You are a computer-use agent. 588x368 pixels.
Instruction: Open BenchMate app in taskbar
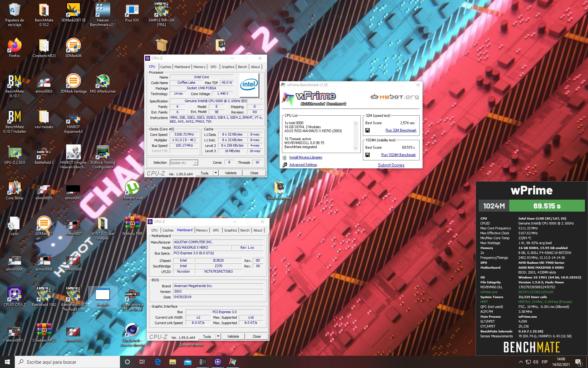pos(202,362)
